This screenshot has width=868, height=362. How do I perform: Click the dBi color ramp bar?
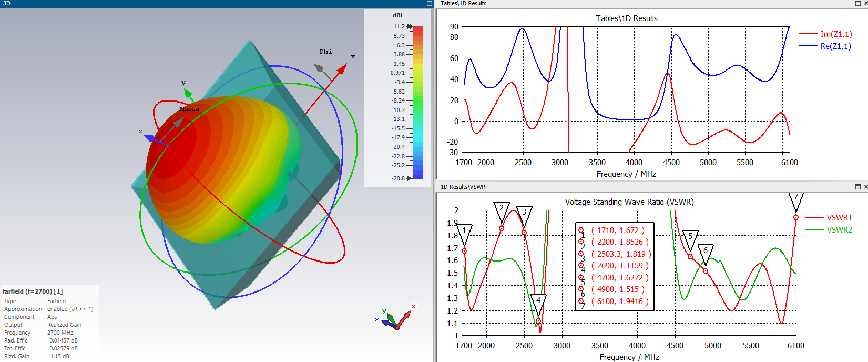tap(418, 102)
